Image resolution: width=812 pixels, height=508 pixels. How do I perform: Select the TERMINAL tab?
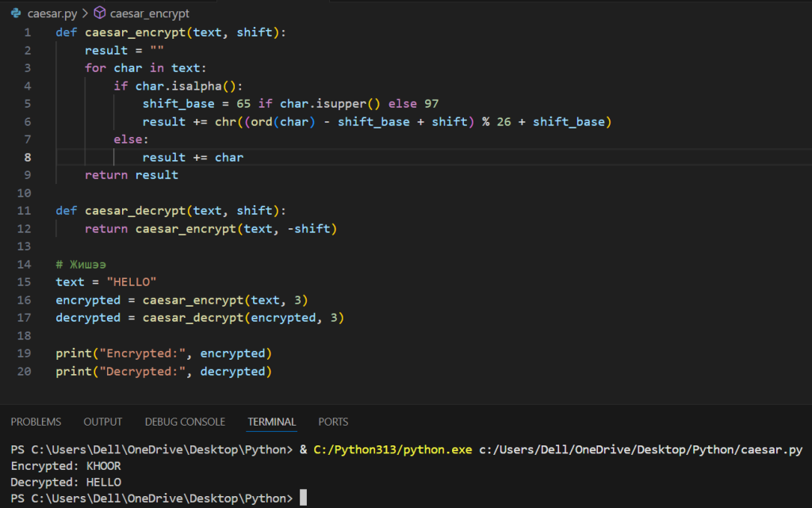[x=271, y=422]
